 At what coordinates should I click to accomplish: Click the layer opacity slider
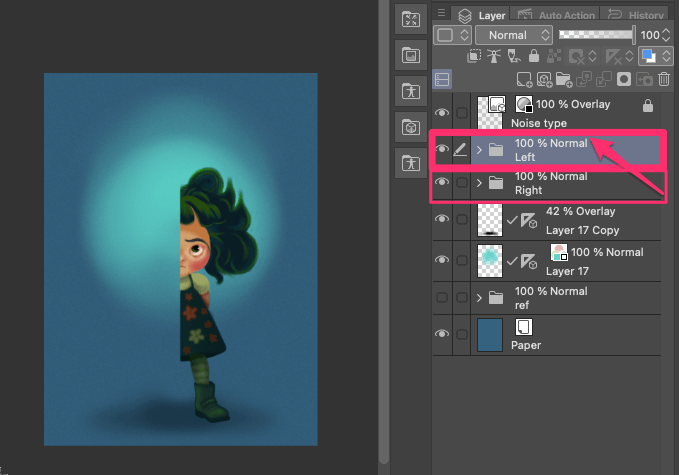tap(597, 35)
